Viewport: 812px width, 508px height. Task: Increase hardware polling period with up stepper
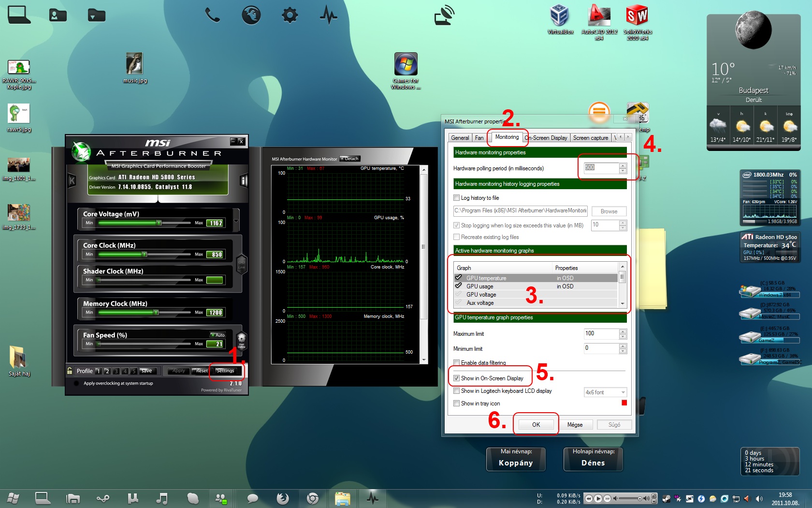click(x=623, y=165)
